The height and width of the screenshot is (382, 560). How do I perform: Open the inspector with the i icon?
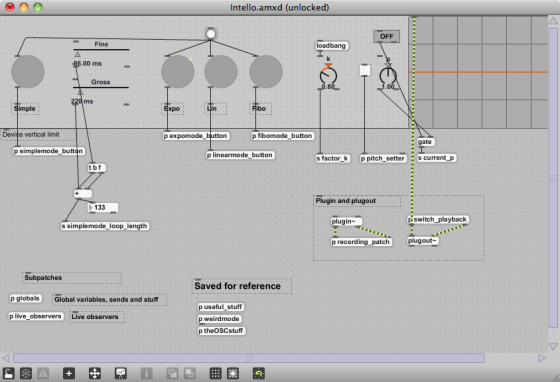click(146, 373)
